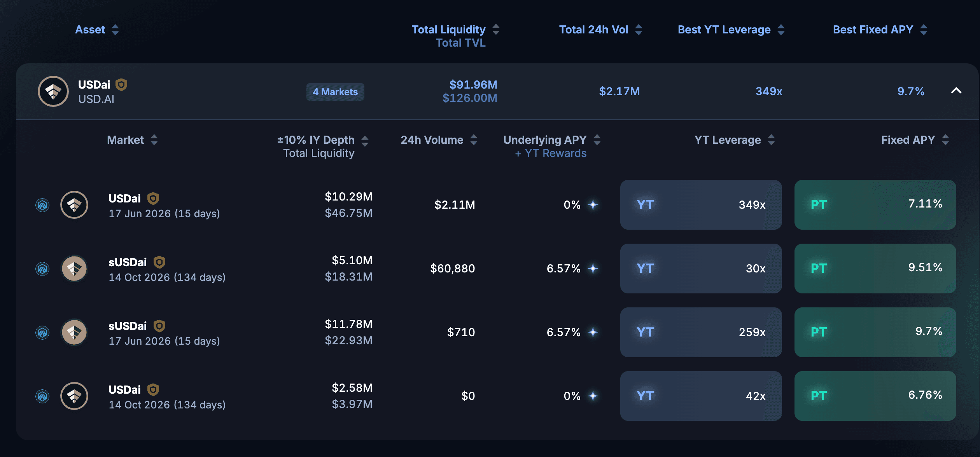Click the chain icon on the sUSDai 17 Jun 2026 row

pyautogui.click(x=42, y=332)
